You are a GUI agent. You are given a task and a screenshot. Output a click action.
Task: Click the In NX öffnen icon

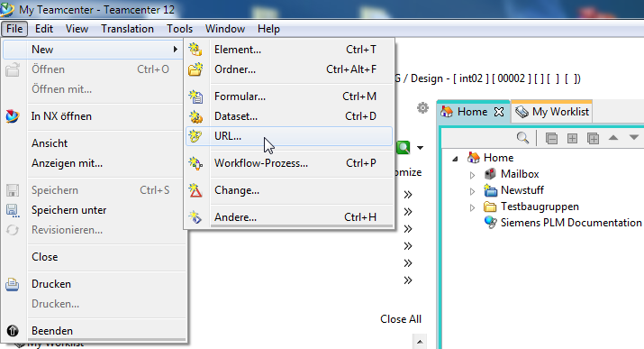coord(13,116)
